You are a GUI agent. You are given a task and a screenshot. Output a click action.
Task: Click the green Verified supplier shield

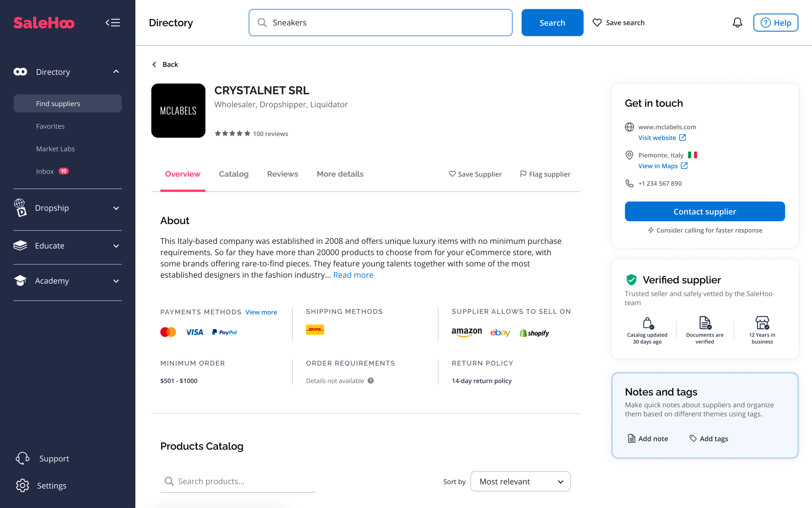coord(631,279)
